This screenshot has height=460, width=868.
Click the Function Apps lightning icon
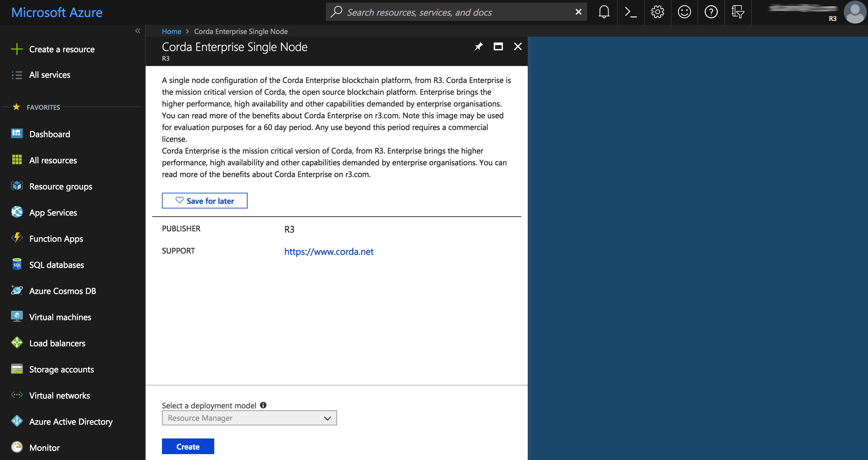point(17,238)
